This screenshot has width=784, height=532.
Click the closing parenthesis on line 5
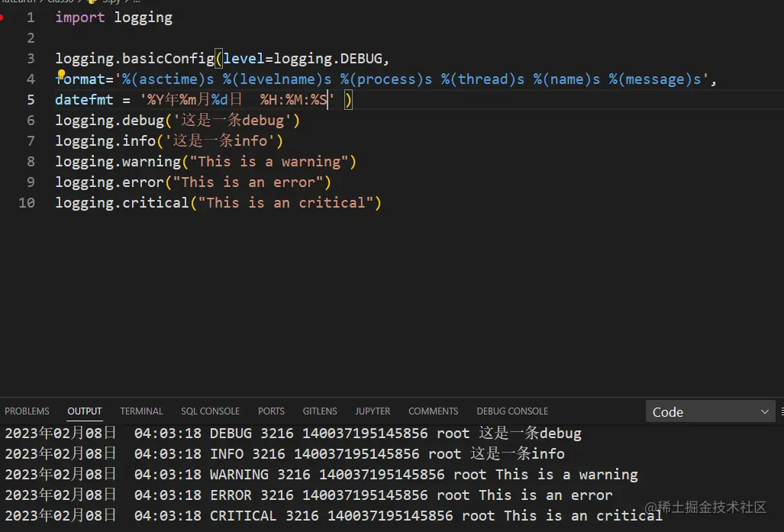click(x=349, y=100)
